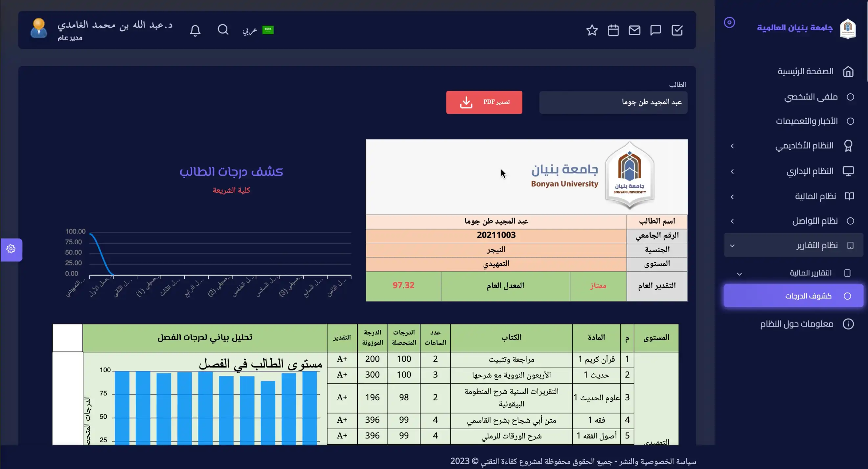Click the book icon beside نظام المالية
The height and width of the screenshot is (469, 868).
pos(850,196)
